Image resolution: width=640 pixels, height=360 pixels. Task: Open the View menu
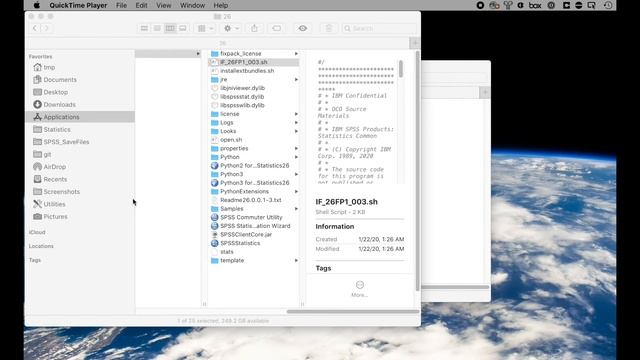(164, 5)
